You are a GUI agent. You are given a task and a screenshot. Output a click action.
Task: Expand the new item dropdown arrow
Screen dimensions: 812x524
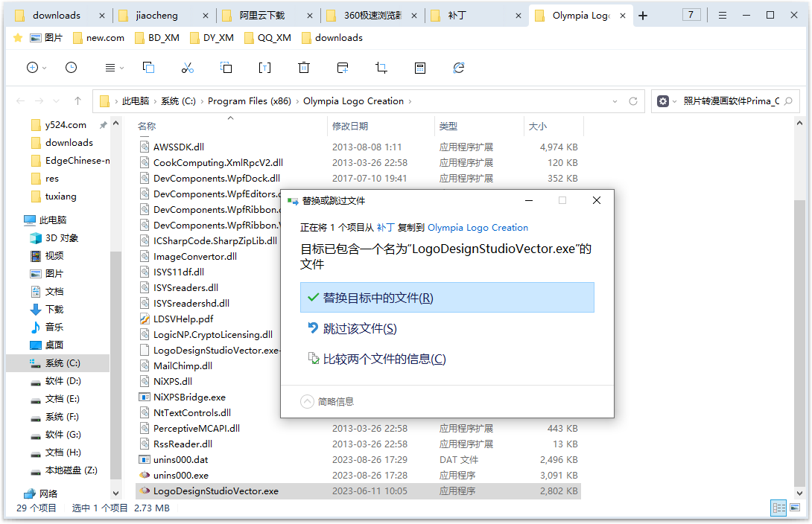click(x=45, y=68)
